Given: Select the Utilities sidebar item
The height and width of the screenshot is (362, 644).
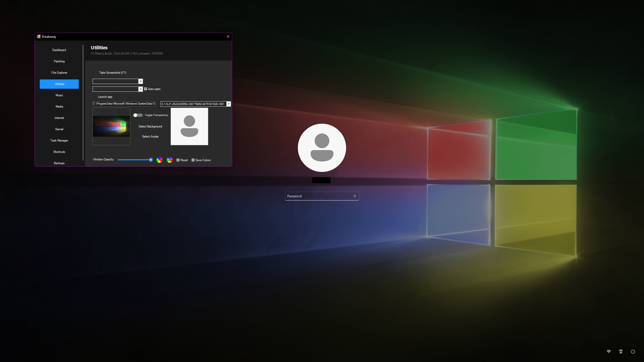Looking at the screenshot, I should [59, 84].
